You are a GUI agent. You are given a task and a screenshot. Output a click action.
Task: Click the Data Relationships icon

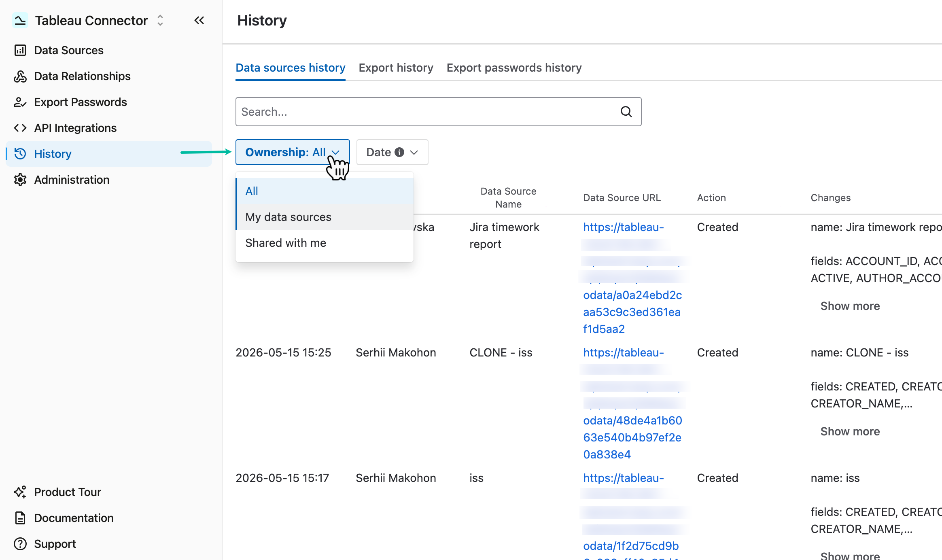click(20, 76)
